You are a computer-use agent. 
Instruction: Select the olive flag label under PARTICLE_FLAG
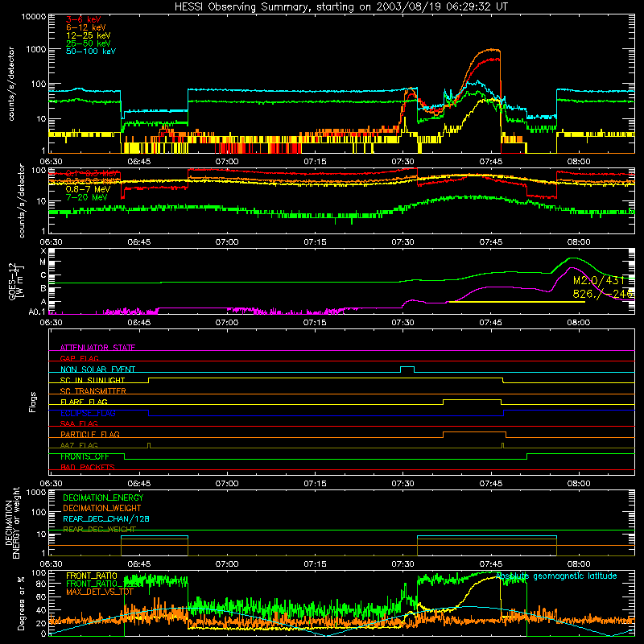[79, 445]
